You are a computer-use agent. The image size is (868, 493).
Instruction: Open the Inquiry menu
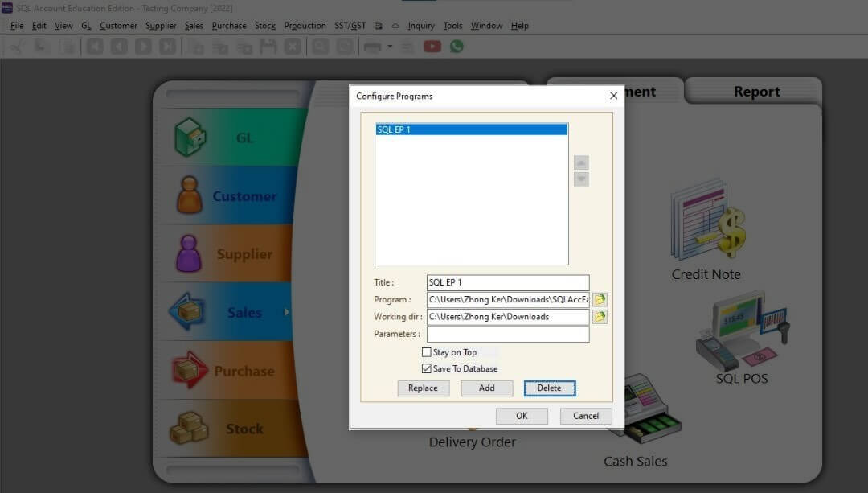point(421,26)
